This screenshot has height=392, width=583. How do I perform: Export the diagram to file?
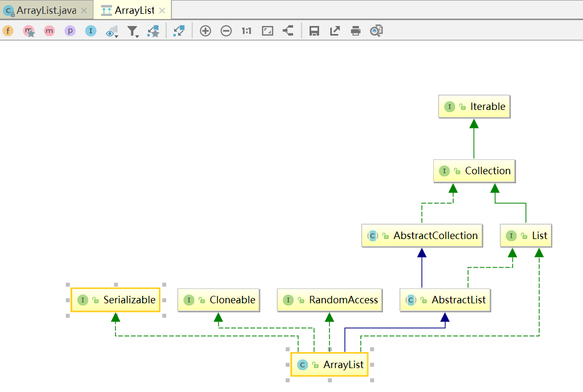(x=335, y=31)
